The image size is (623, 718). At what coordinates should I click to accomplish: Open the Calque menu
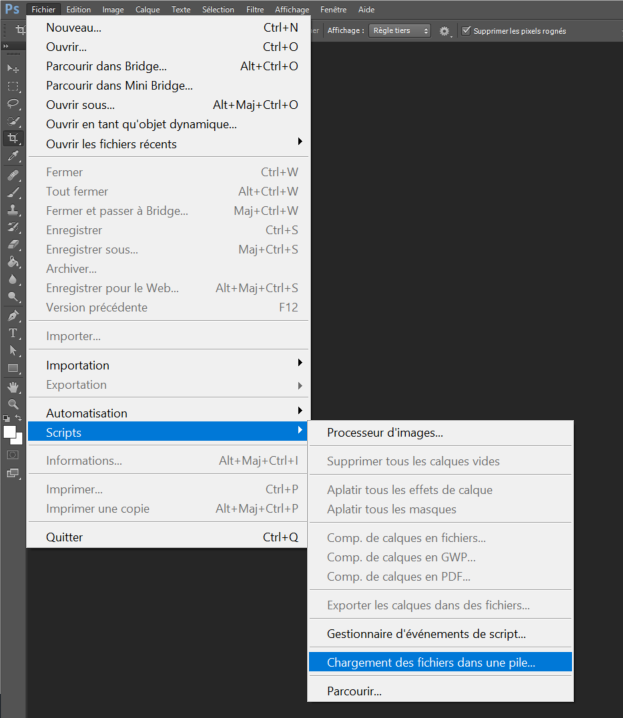pyautogui.click(x=147, y=9)
